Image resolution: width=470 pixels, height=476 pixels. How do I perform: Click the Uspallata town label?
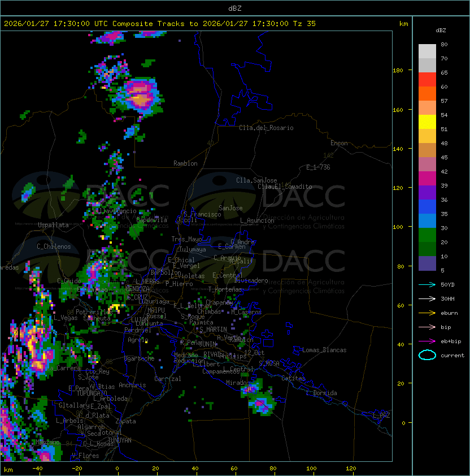53,225
